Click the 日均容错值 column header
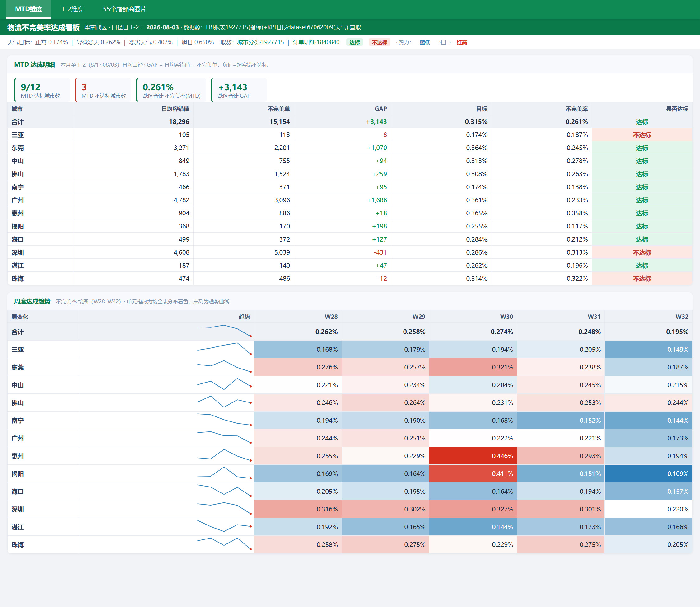 [175, 109]
